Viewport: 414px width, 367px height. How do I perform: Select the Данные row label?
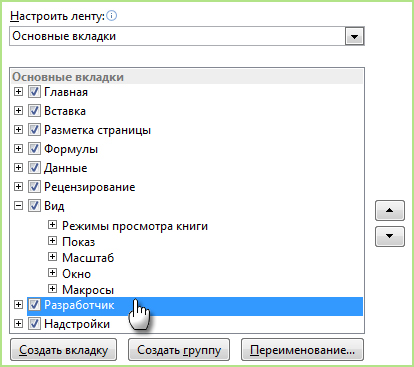coord(66,168)
